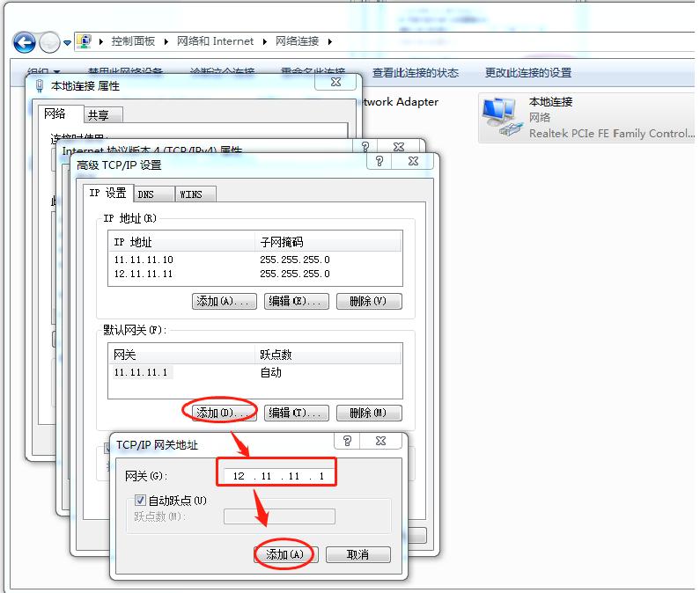Click the Explorer back navigation arrow
This screenshot has width=700, height=593.
[24, 43]
